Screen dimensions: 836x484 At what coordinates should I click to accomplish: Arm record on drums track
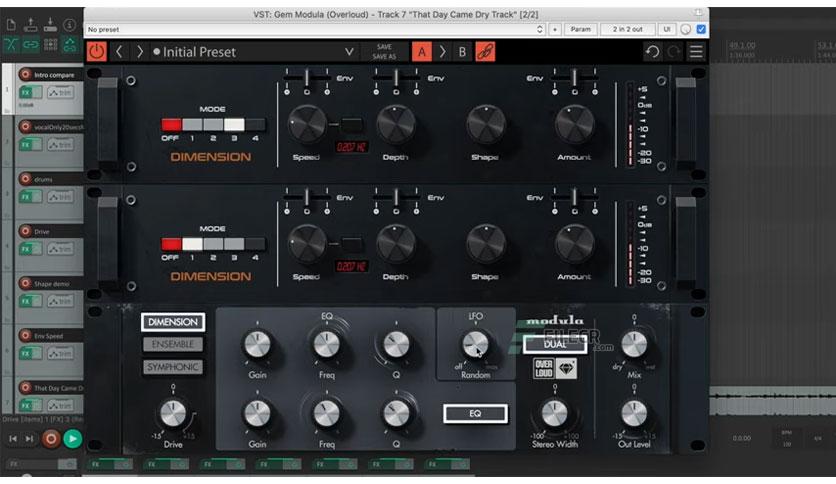click(x=25, y=179)
